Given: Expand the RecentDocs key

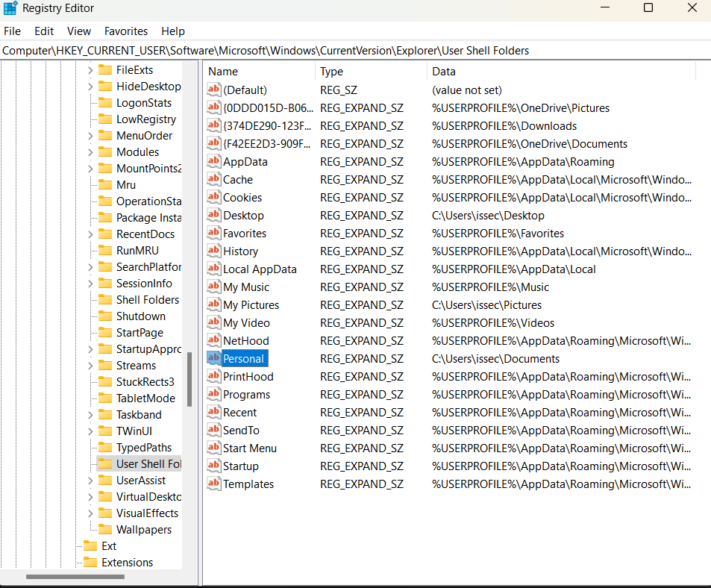Looking at the screenshot, I should click(90, 234).
